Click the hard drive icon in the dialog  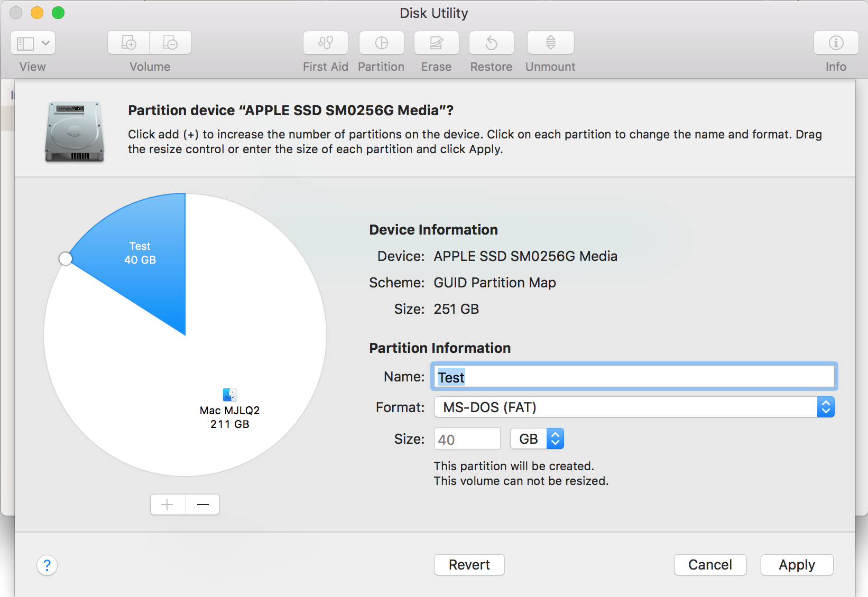click(75, 132)
